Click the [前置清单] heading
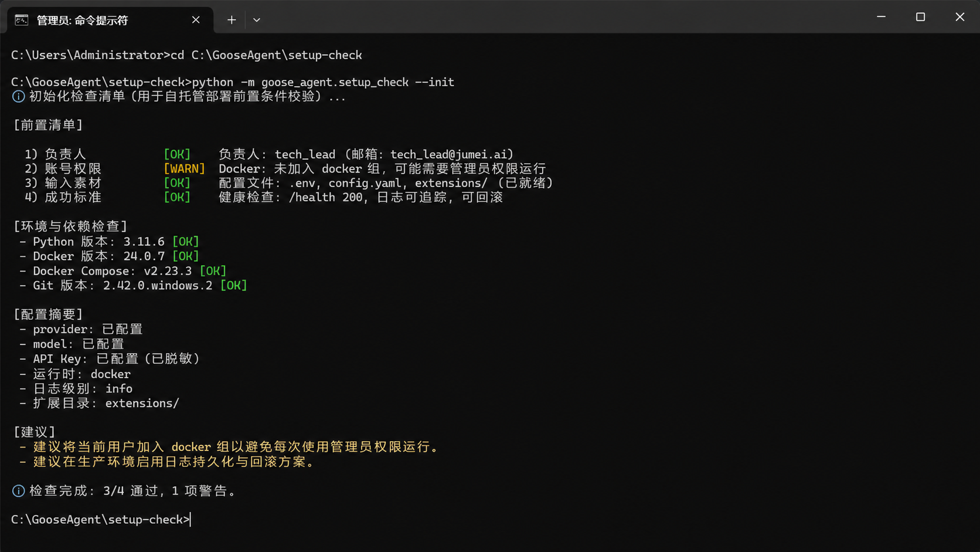Viewport: 980px width, 552px height. [49, 125]
